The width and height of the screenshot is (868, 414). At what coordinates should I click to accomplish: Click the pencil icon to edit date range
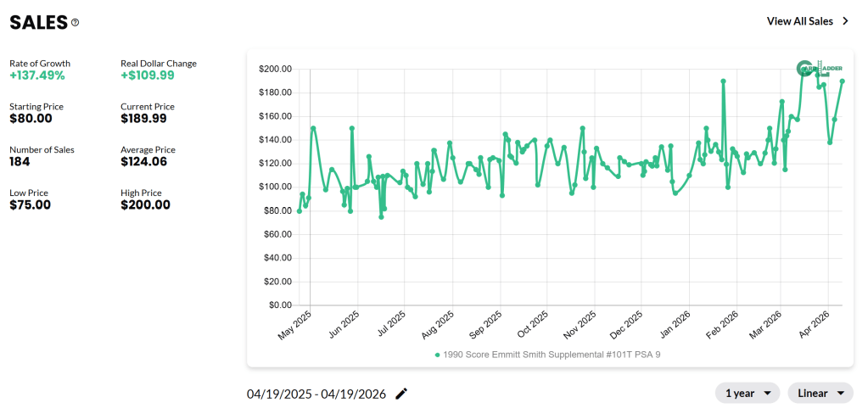click(x=401, y=394)
